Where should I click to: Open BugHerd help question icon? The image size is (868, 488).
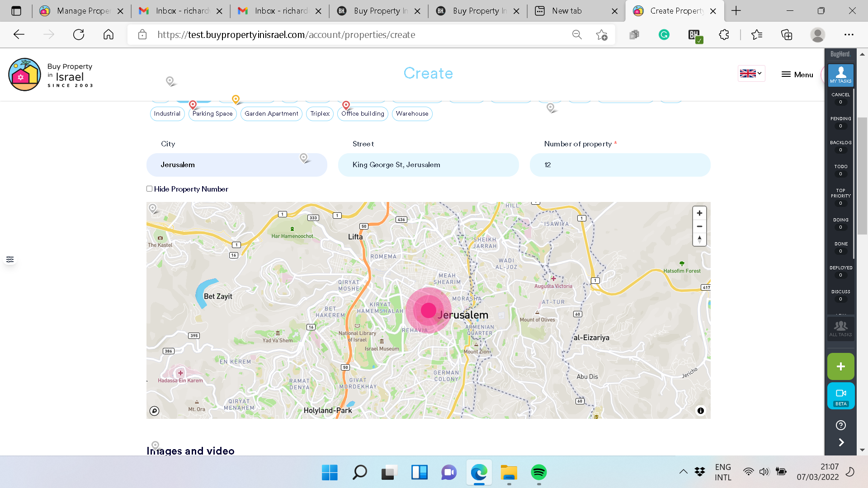coord(840,425)
